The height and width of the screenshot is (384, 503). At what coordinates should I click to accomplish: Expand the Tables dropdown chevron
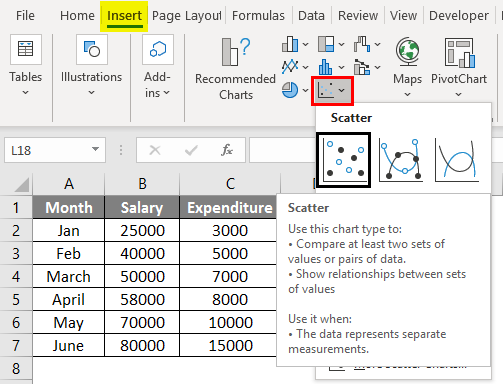(x=26, y=93)
